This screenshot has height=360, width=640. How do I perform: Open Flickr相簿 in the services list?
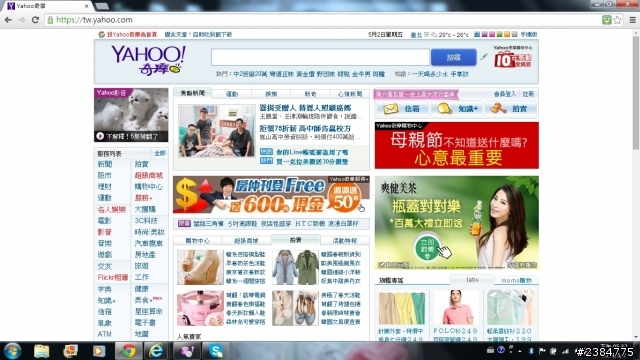click(x=113, y=277)
